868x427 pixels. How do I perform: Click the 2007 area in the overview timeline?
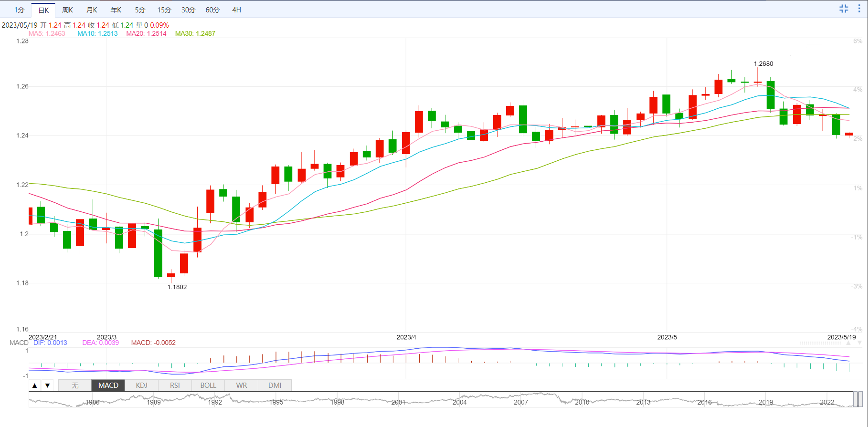point(520,401)
